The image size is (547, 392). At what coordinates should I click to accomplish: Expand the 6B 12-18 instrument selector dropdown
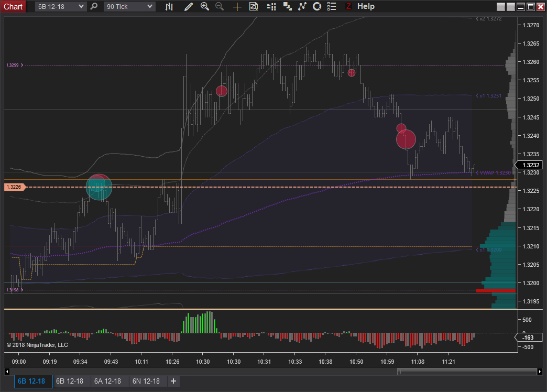[61, 6]
